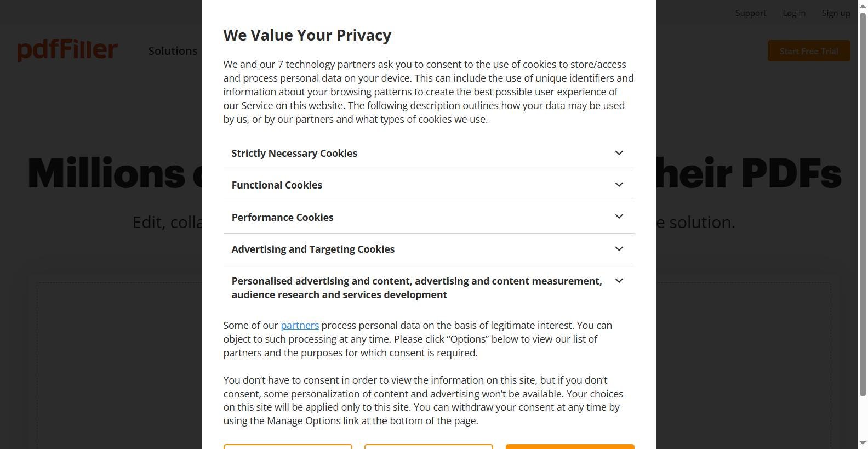This screenshot has height=449, width=868.
Task: Click the scrollbar down arrow
Action: (863, 443)
